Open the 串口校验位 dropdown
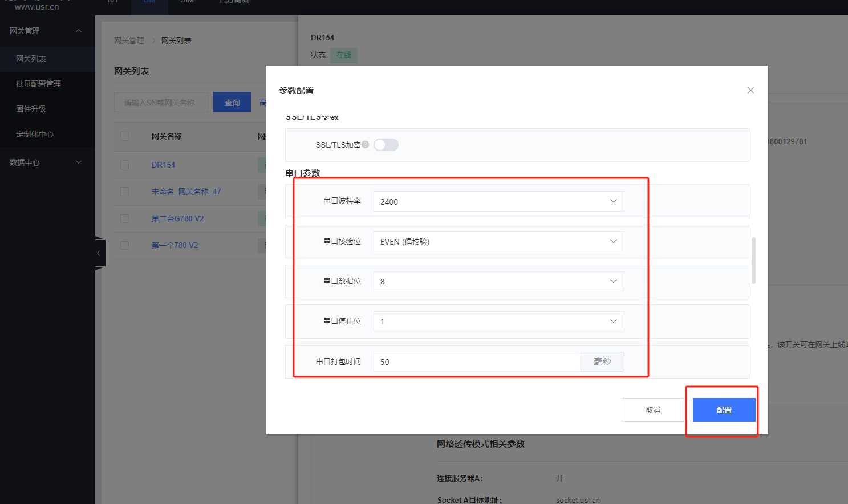 click(x=498, y=242)
